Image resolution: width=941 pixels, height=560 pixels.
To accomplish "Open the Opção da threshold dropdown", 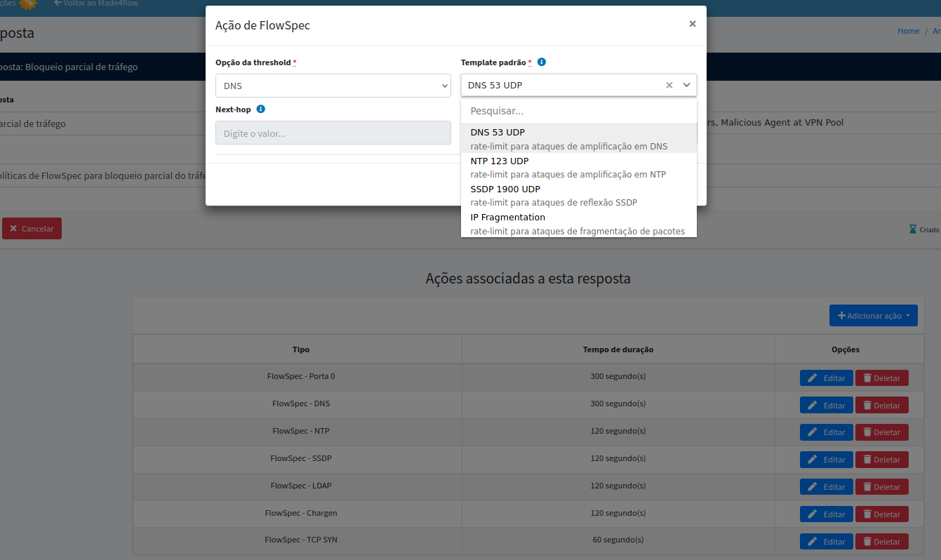I will pyautogui.click(x=333, y=86).
